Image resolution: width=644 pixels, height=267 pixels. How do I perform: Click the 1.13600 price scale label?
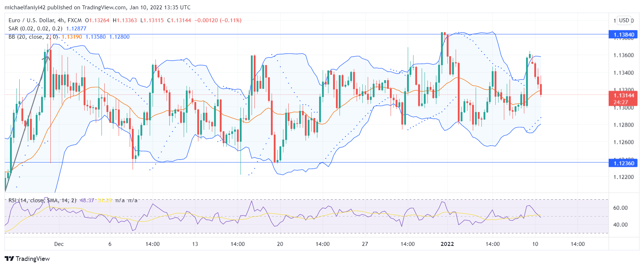click(624, 55)
